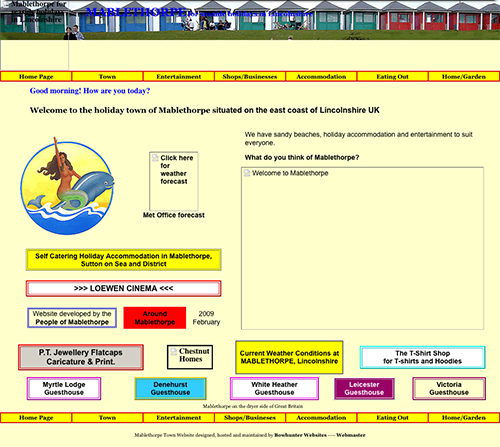Viewport: 500px width, 447px height.
Task: Click the Mablethorpe on the dryer side text
Action: coord(253,406)
